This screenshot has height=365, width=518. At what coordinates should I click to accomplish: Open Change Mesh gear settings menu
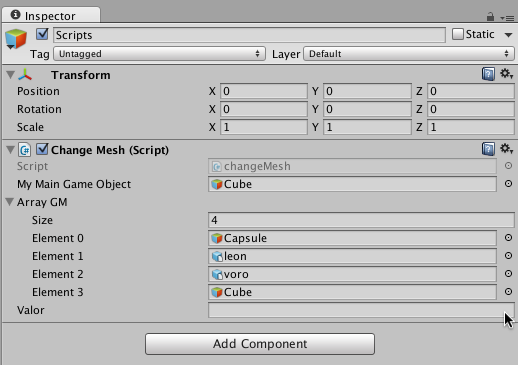(x=506, y=149)
